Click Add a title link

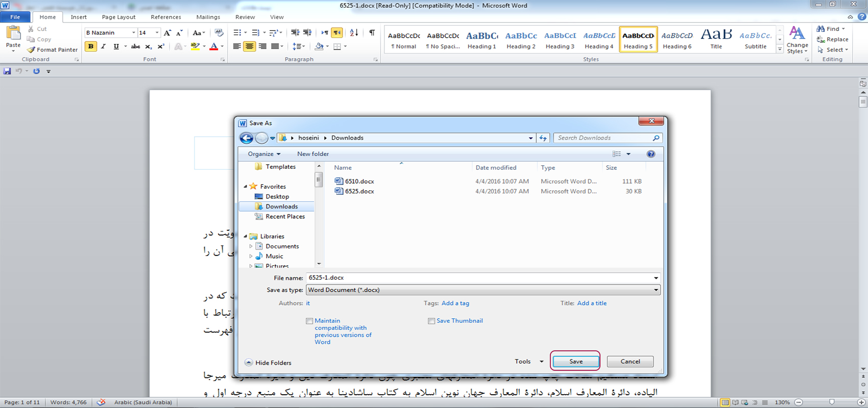pos(592,303)
